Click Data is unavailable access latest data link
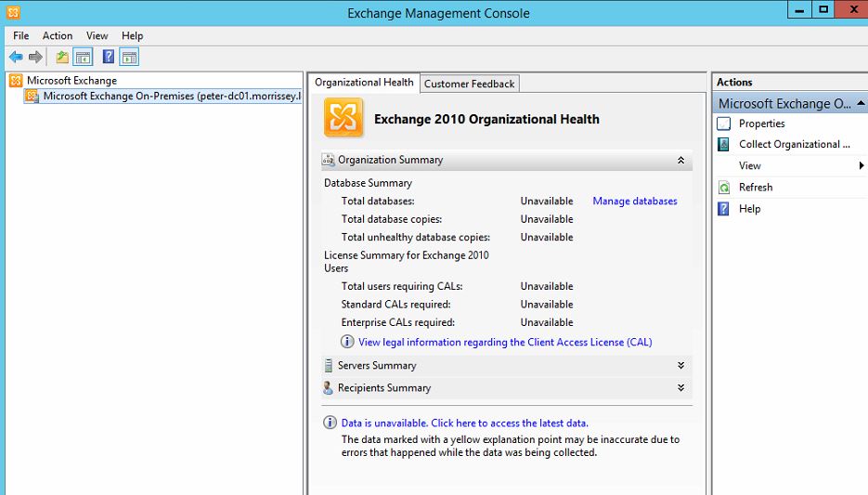868x495 pixels. coord(464,423)
